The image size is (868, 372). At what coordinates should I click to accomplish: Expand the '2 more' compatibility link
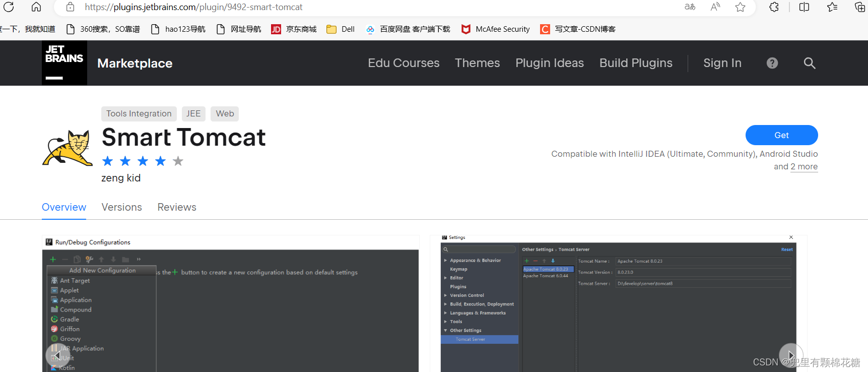click(x=804, y=167)
